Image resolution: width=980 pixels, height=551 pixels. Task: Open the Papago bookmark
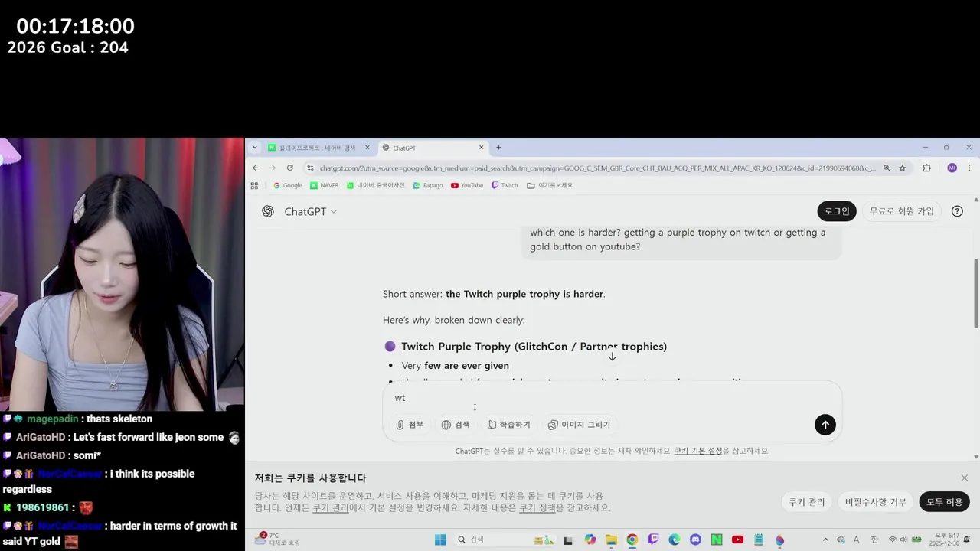coord(428,185)
